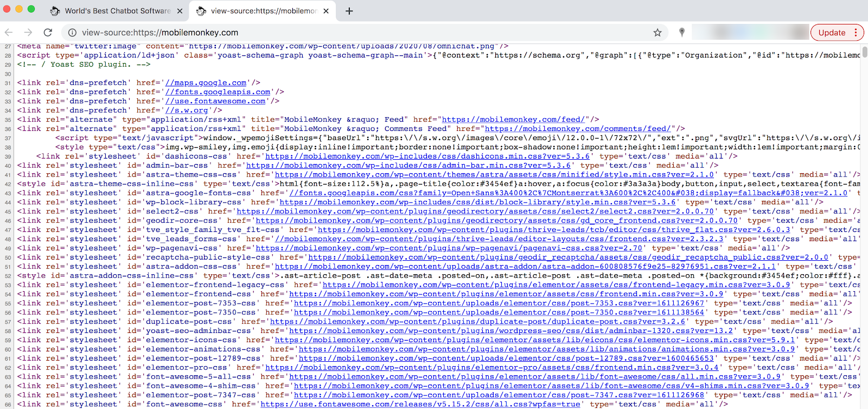The height and width of the screenshot is (409, 868).
Task: Click the 'astra-theme-css-inline-css' style id text
Action: (132, 184)
